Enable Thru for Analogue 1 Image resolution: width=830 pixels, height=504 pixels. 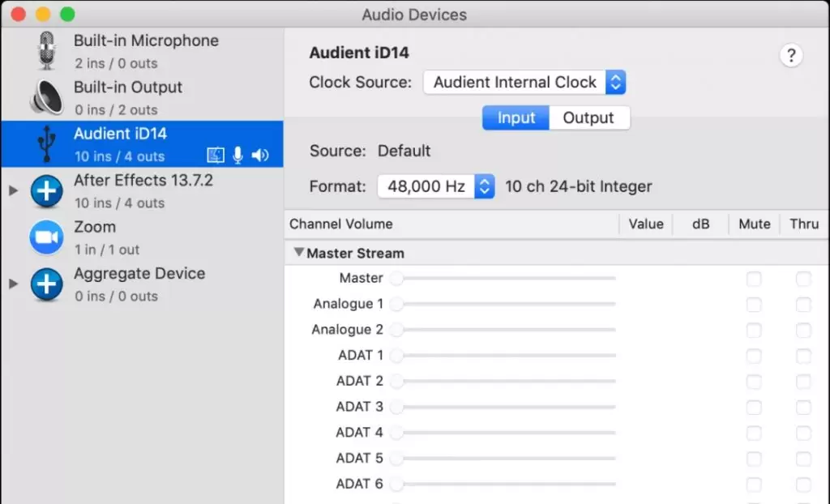[803, 305]
